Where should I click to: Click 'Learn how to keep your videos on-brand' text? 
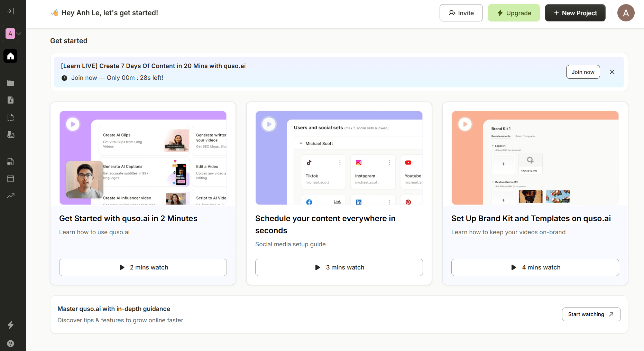coord(508,232)
